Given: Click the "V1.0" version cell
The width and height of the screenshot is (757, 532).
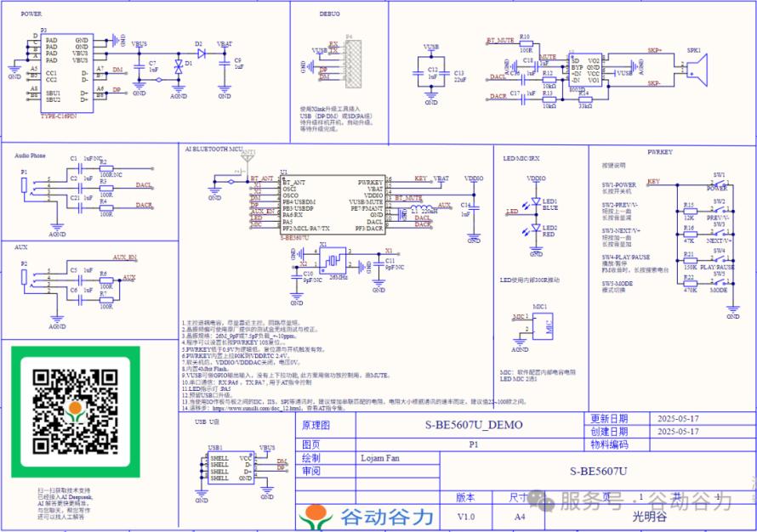Looking at the screenshot, I should pos(466,517).
